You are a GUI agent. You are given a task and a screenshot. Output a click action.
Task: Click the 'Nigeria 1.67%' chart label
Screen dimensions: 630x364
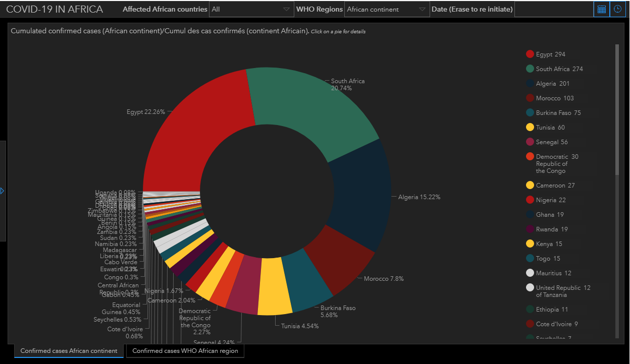click(164, 291)
